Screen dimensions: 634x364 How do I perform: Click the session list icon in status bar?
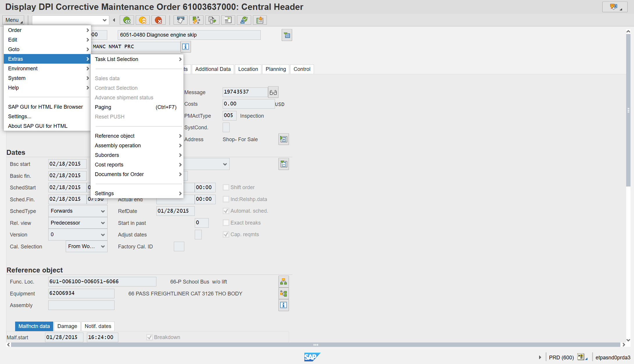(582, 357)
